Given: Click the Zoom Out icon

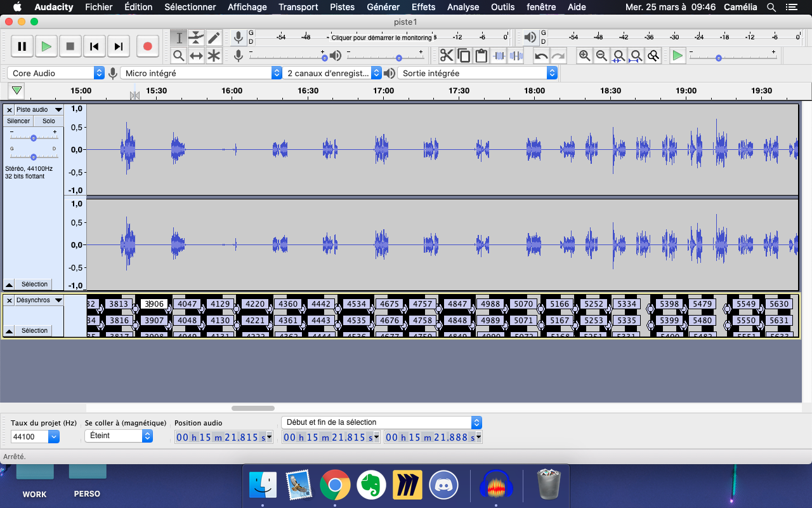Looking at the screenshot, I should click(x=601, y=56).
